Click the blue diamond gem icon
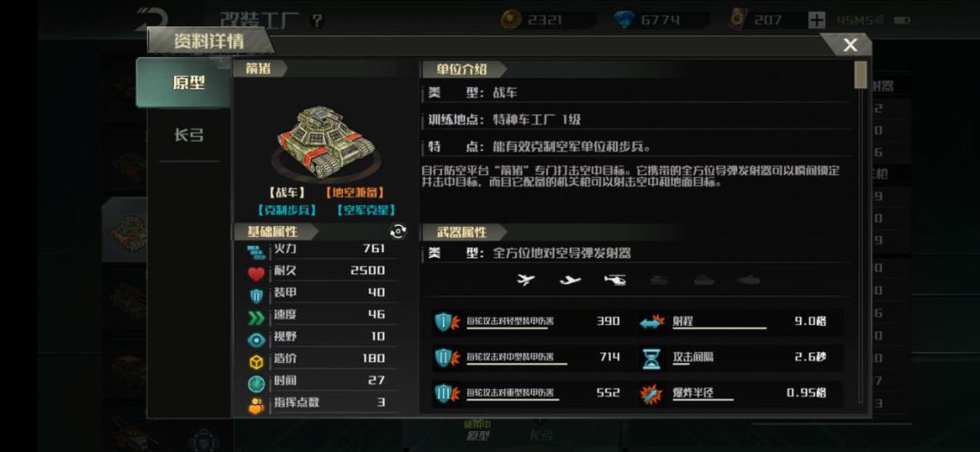 623,21
